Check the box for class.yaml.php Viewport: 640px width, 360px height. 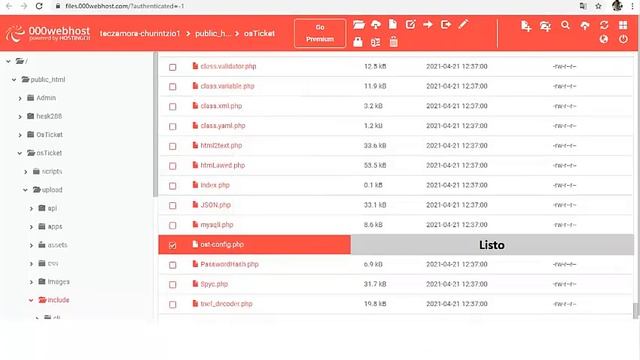tap(173, 127)
